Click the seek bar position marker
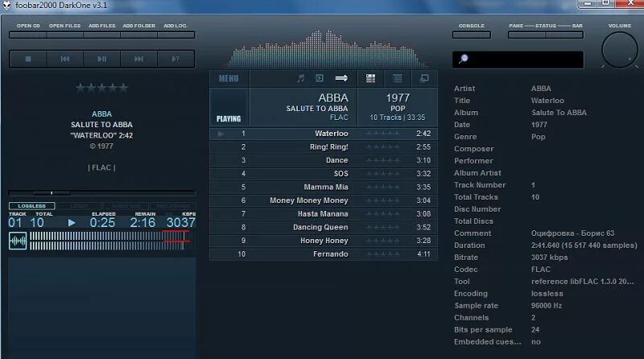The height and width of the screenshot is (359, 644). click(x=52, y=192)
